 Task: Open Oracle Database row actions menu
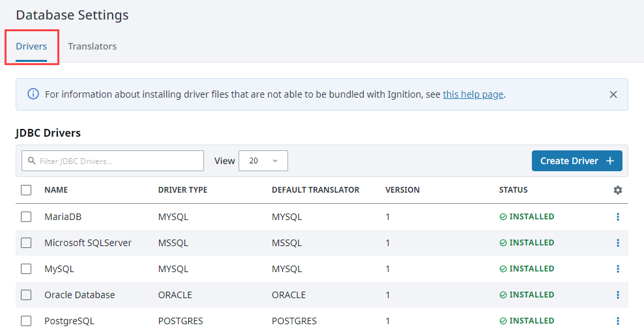coord(617,295)
